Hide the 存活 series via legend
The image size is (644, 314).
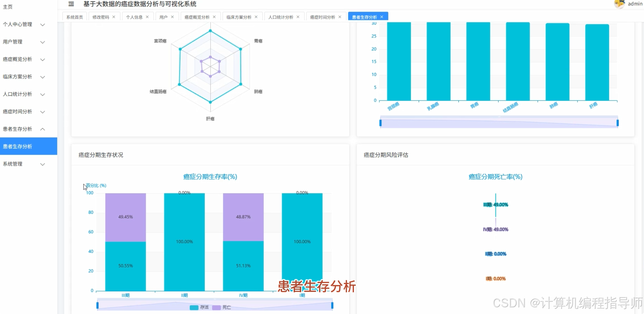click(x=199, y=307)
